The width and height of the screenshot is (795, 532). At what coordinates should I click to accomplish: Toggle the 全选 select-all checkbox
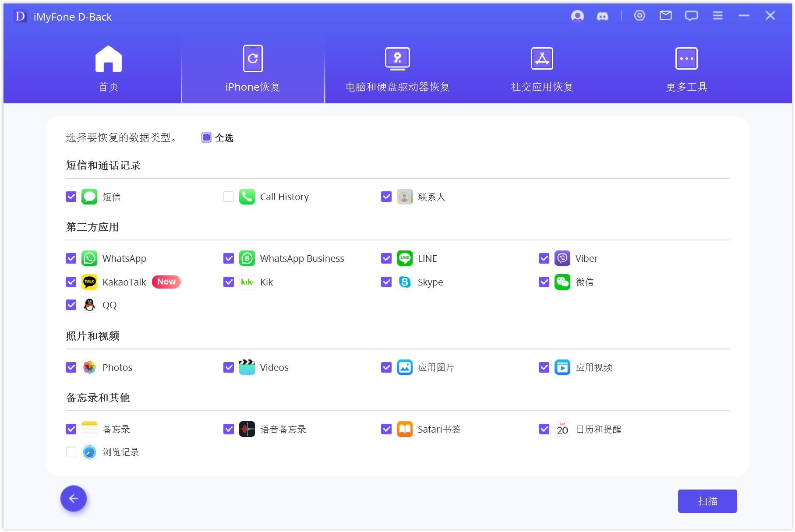pyautogui.click(x=206, y=137)
